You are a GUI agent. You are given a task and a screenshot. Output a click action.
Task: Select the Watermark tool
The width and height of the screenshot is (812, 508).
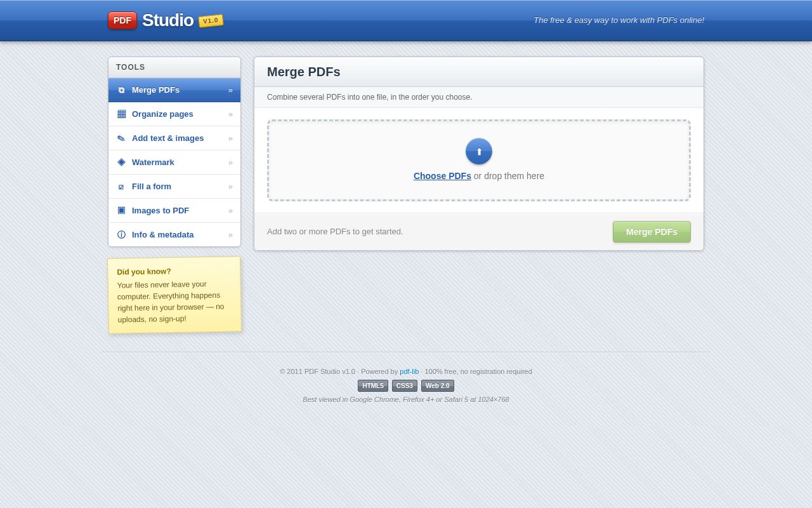(174, 163)
